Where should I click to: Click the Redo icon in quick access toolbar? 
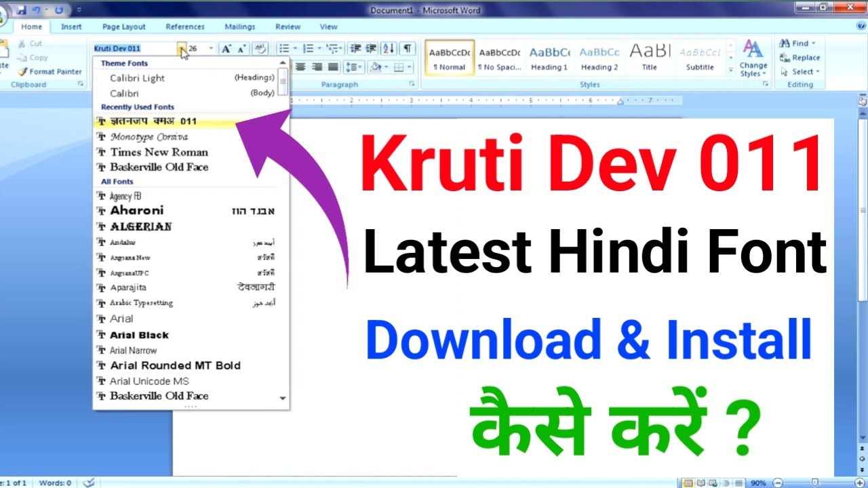pos(59,9)
